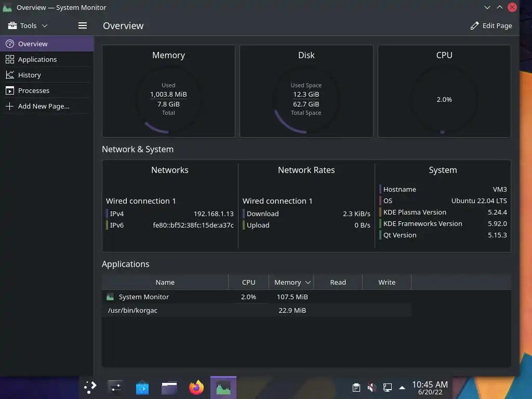Image resolution: width=532 pixels, height=399 pixels.
Task: Switch to the Applications page
Action: [x=47, y=59]
